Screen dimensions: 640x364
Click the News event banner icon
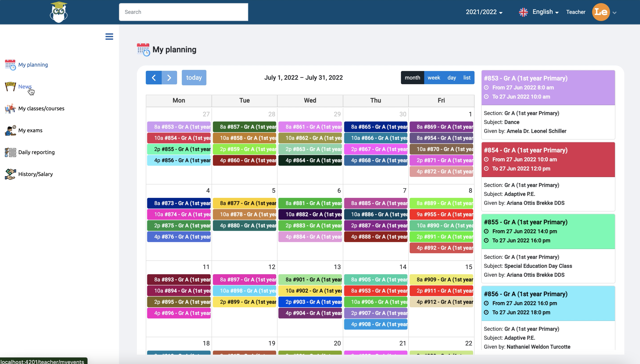point(10,86)
